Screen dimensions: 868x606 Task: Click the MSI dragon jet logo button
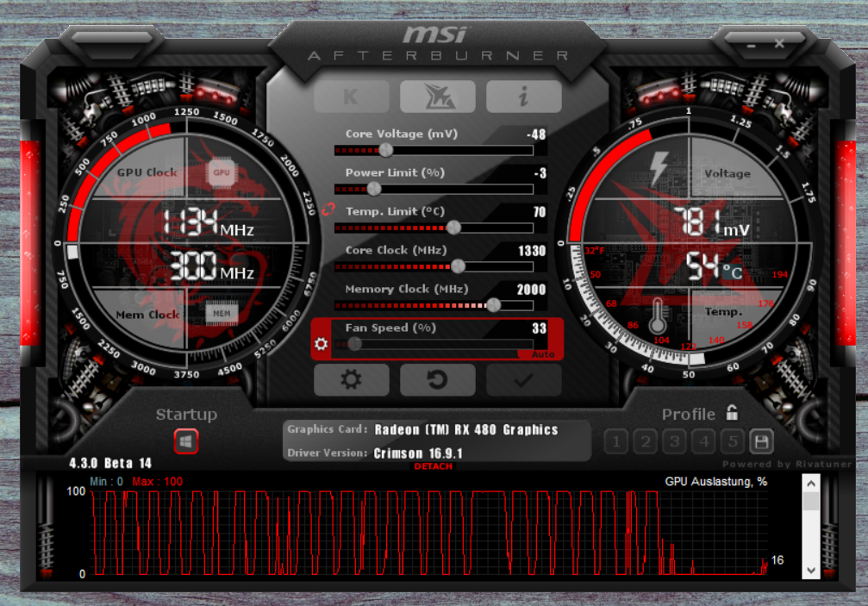pos(437,97)
